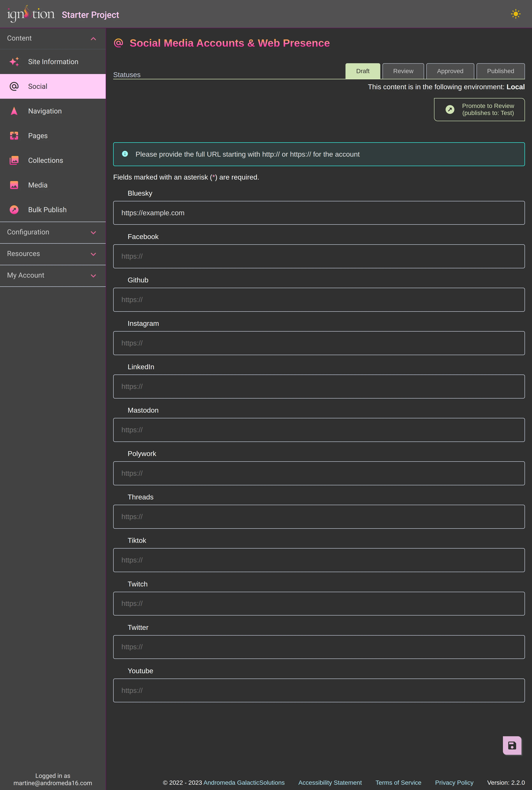The height and width of the screenshot is (790, 532).
Task: Select the Social at-sign sidebar icon
Action: 14,87
